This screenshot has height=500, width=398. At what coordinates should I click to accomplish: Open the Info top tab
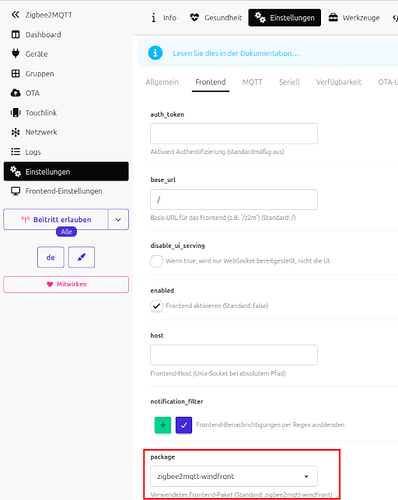pos(164,18)
